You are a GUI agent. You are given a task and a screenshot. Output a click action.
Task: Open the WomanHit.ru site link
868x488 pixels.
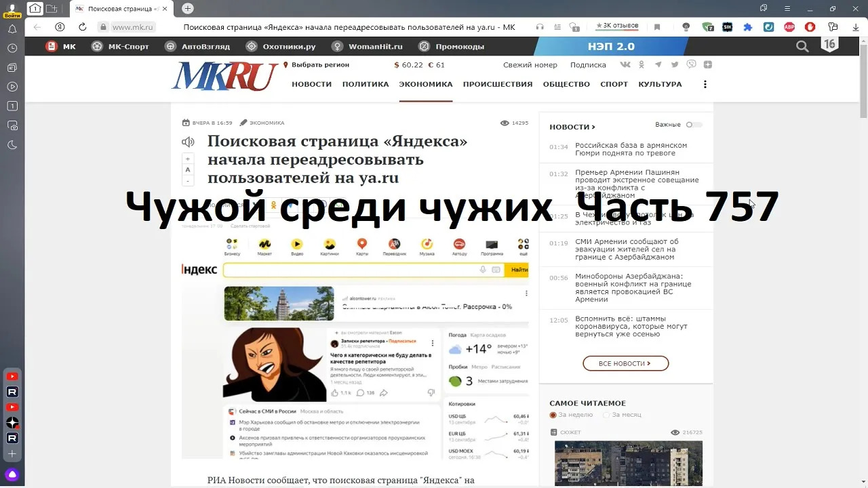pos(367,47)
